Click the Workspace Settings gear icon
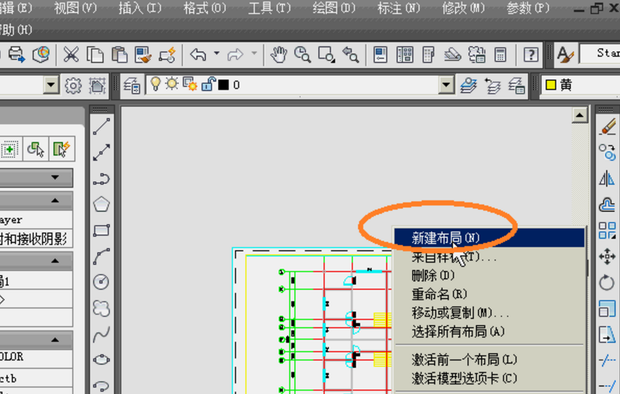This screenshot has width=620, height=394. tap(74, 85)
